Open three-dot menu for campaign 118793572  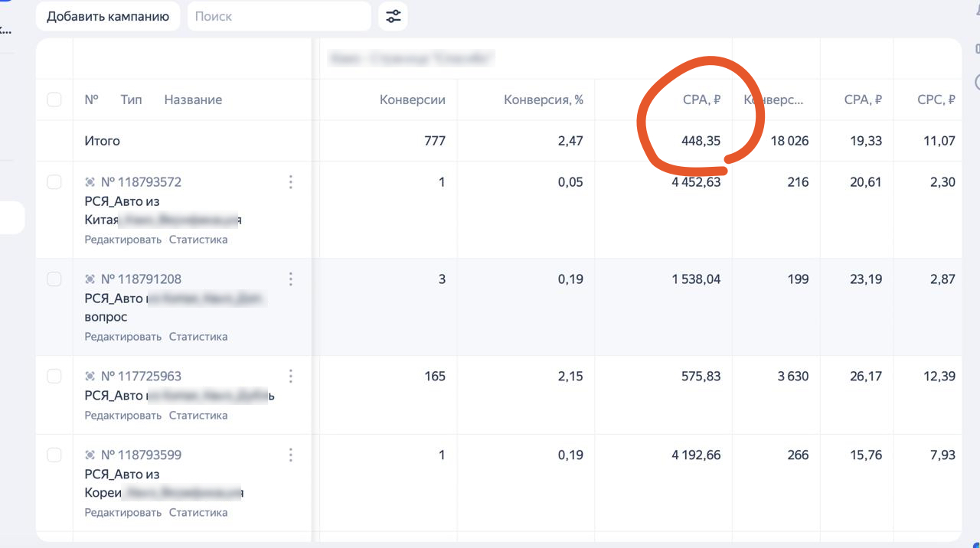(290, 182)
